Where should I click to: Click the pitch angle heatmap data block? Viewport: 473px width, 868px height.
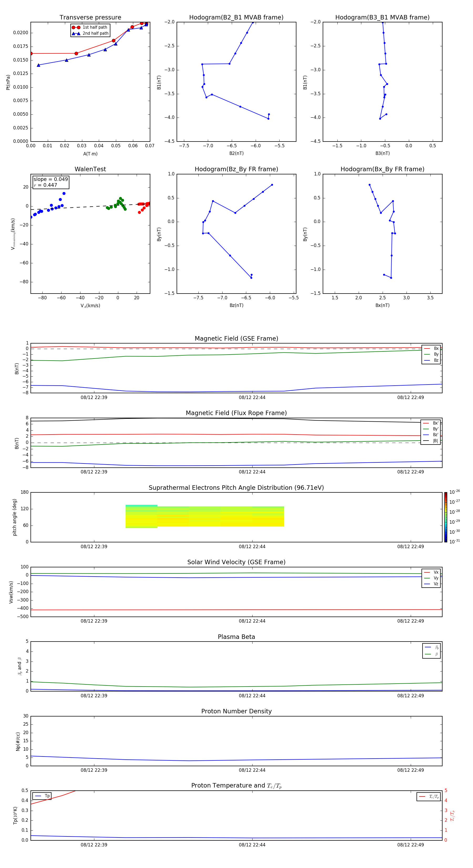pos(205,516)
